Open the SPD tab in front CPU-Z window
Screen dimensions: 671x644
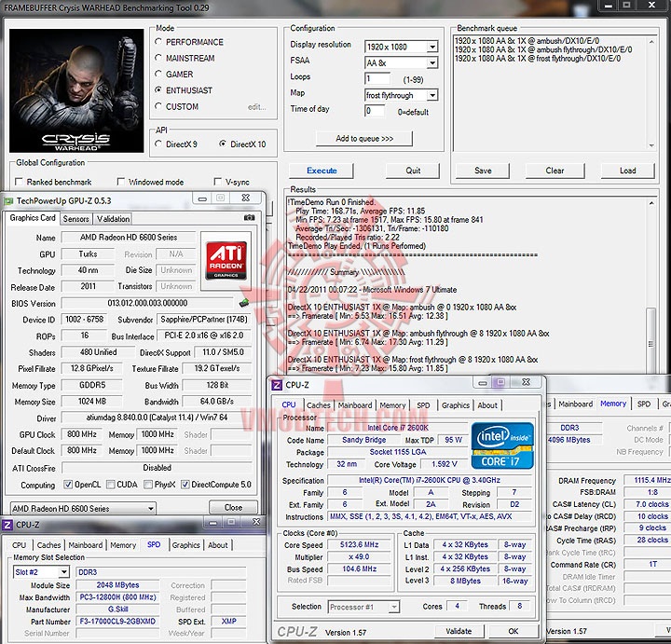(x=423, y=405)
